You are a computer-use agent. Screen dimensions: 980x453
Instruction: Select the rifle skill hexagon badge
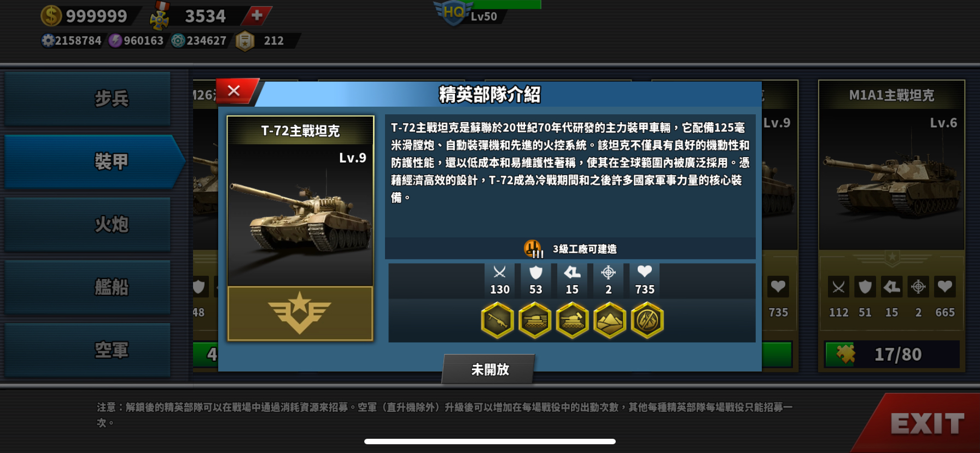point(497,321)
